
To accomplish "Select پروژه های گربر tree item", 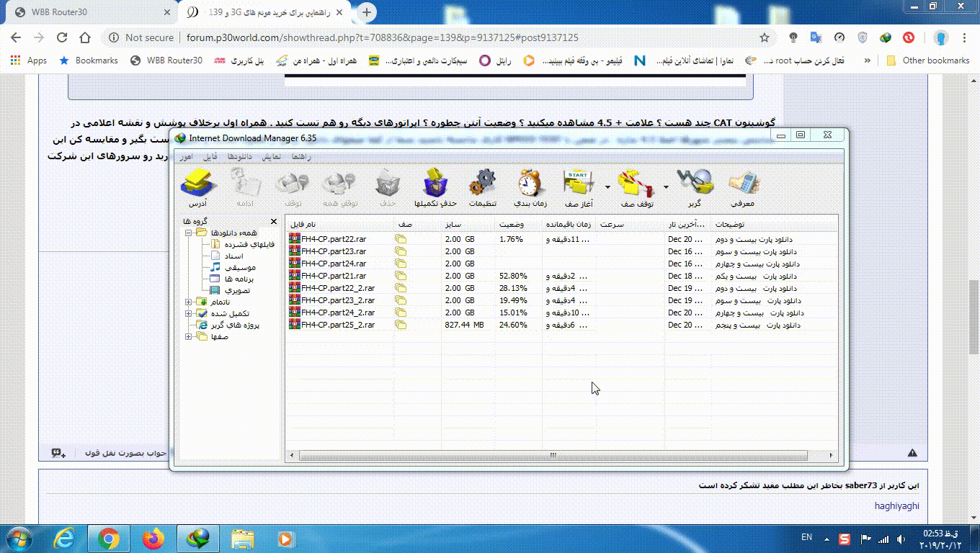I will coord(235,325).
